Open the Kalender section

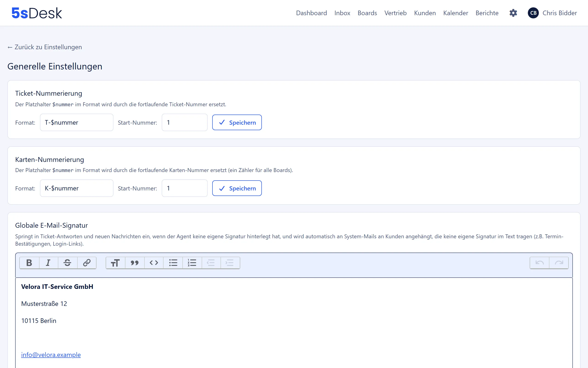[455, 13]
